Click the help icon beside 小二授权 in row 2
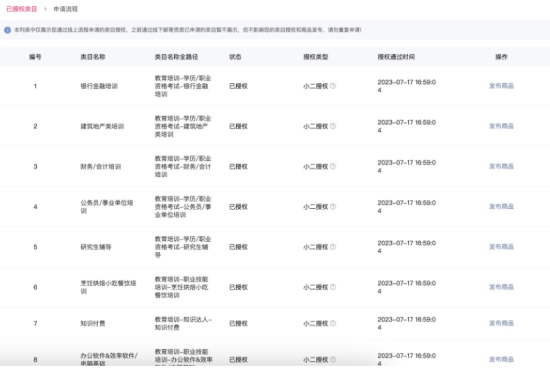 coord(333,126)
